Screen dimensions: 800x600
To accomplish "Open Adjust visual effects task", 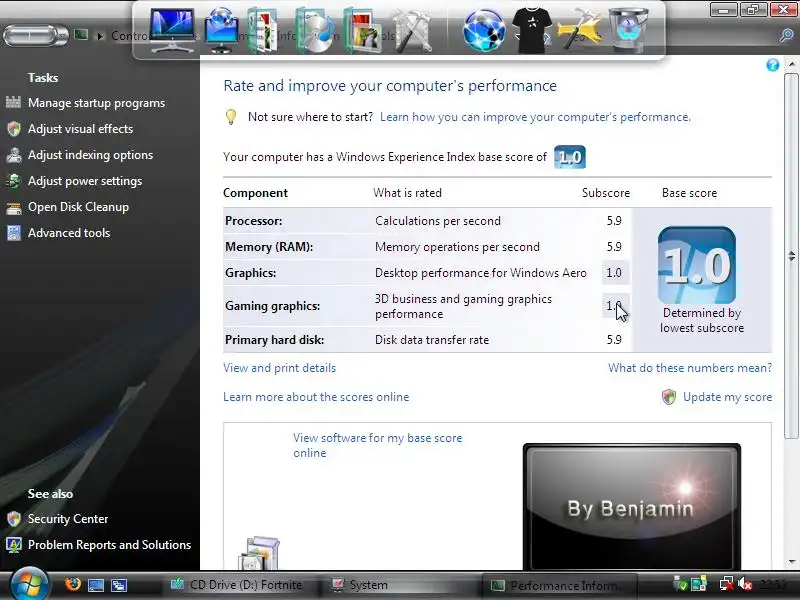I will tap(80, 129).
